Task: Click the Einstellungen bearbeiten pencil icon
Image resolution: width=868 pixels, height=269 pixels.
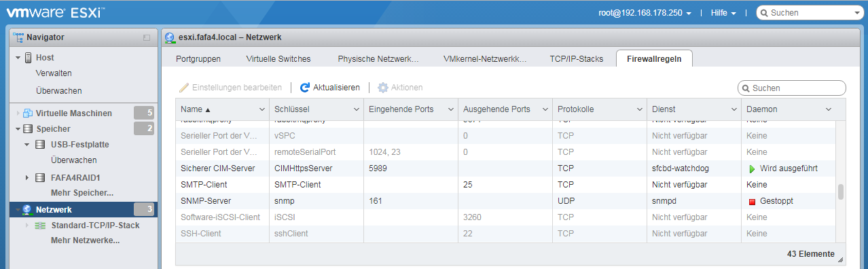Action: coord(184,88)
